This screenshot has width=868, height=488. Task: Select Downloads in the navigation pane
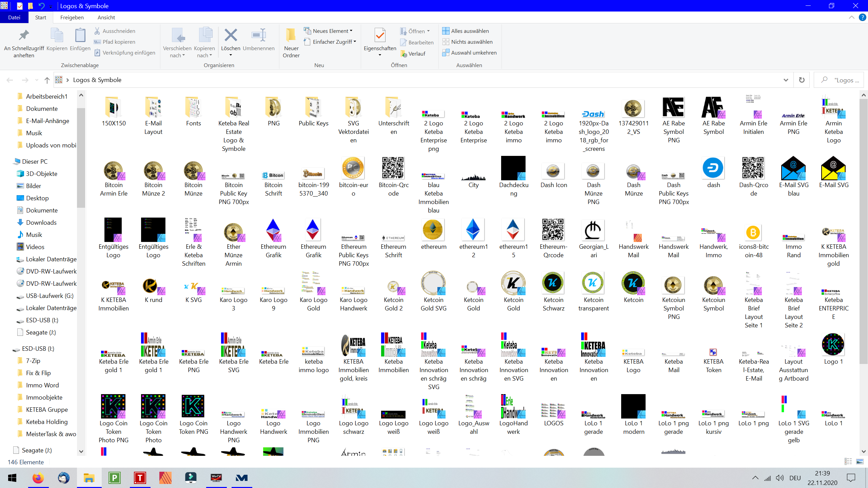pyautogui.click(x=41, y=223)
